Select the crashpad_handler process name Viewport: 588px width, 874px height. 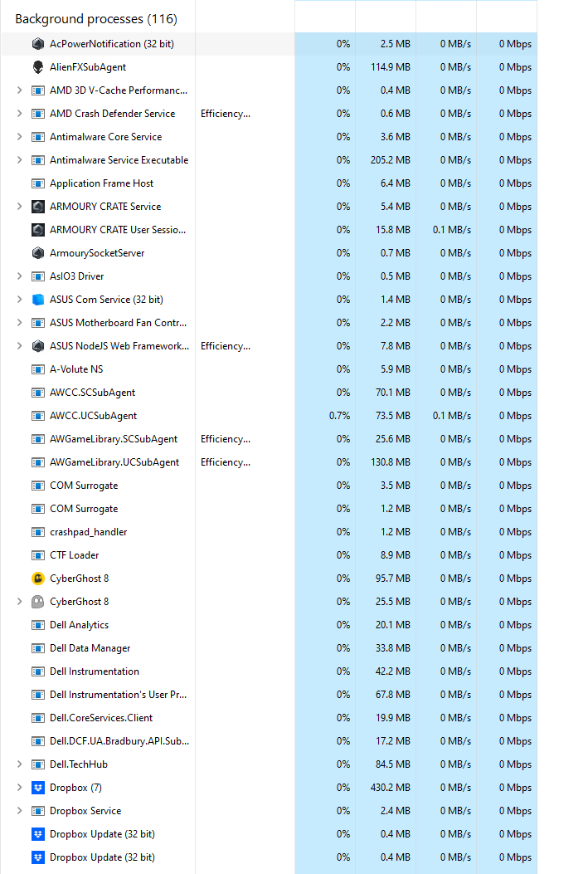tap(89, 532)
